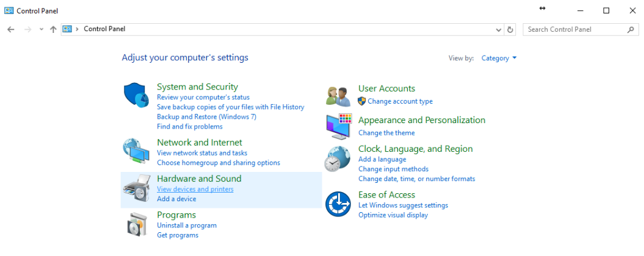Maximize the Control Panel window
644x256 pixels.
click(x=606, y=11)
